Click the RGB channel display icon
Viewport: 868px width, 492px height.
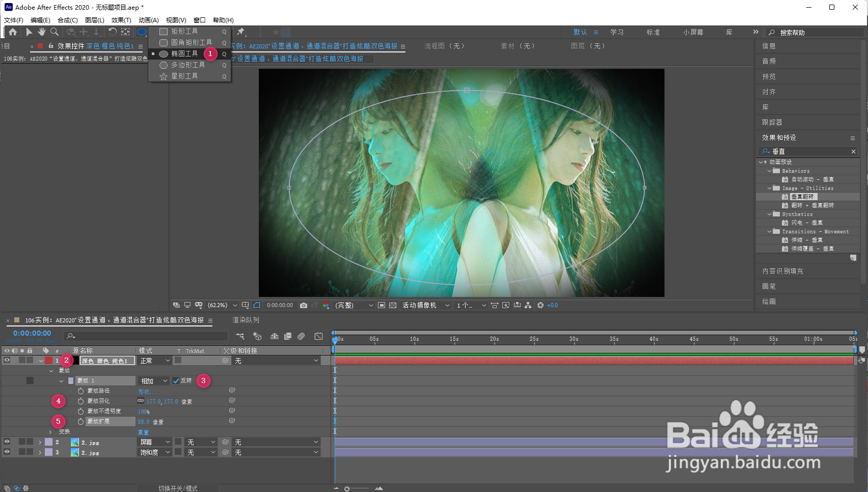point(326,306)
